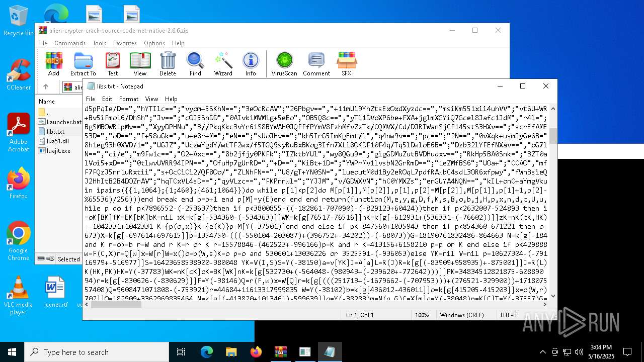
Task: Switch to WinRAR via its taskbar icon
Action: point(280,352)
